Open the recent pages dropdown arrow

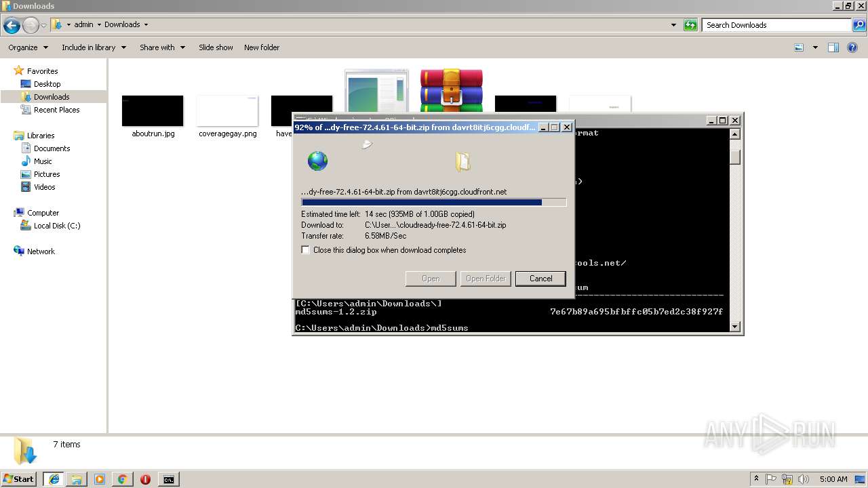click(x=43, y=25)
